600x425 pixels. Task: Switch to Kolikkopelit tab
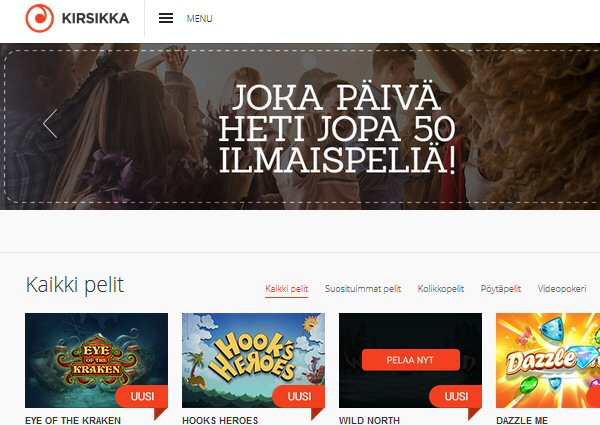click(x=441, y=289)
